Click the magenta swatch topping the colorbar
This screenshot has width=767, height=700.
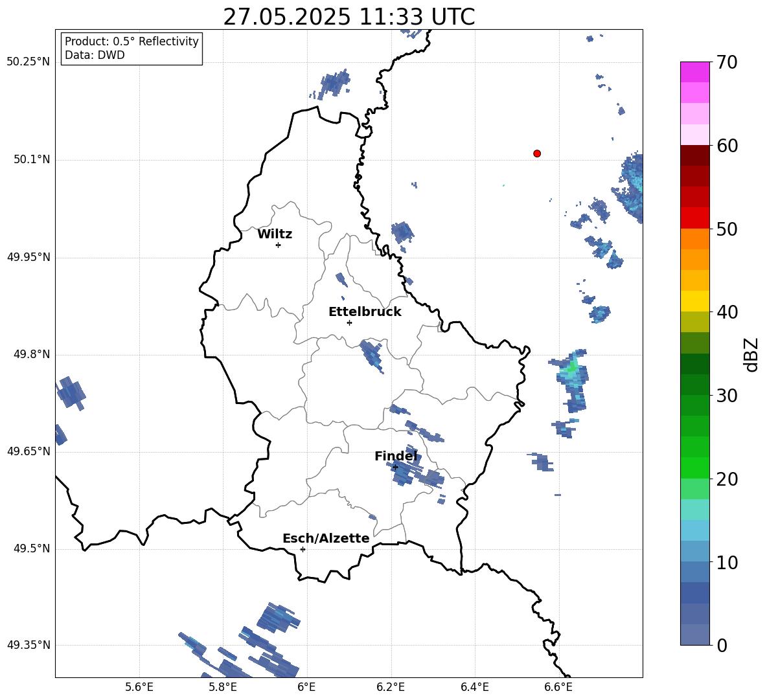point(694,72)
